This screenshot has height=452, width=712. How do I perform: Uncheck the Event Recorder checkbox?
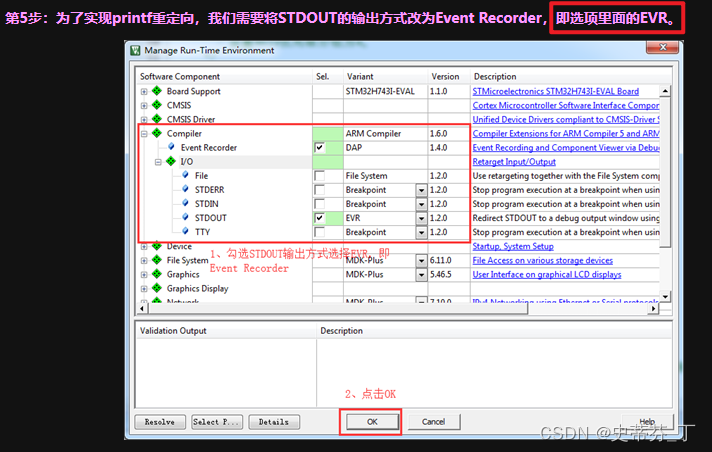click(320, 147)
